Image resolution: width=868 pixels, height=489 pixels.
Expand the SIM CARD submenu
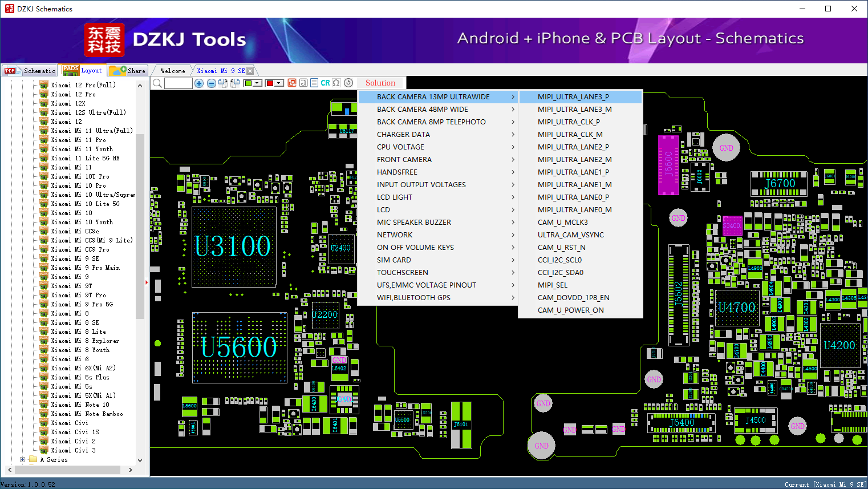(x=437, y=260)
